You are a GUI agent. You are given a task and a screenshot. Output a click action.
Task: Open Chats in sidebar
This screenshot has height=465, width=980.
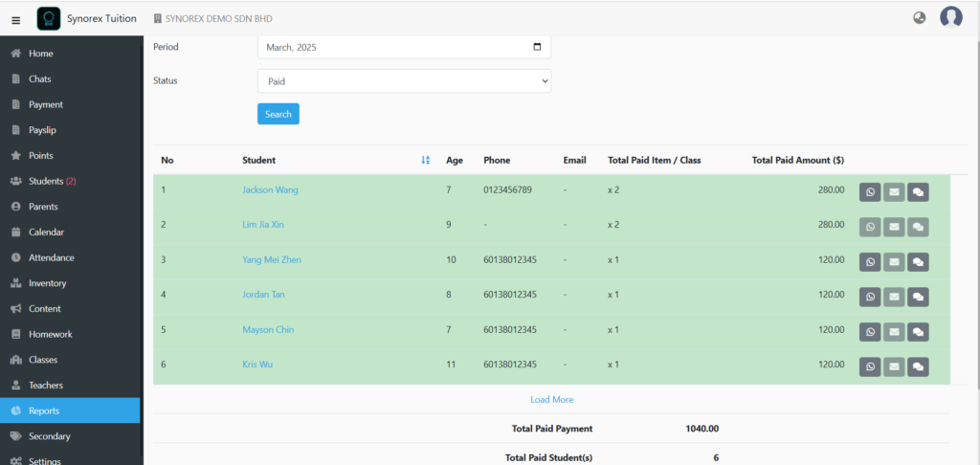pos(70,79)
